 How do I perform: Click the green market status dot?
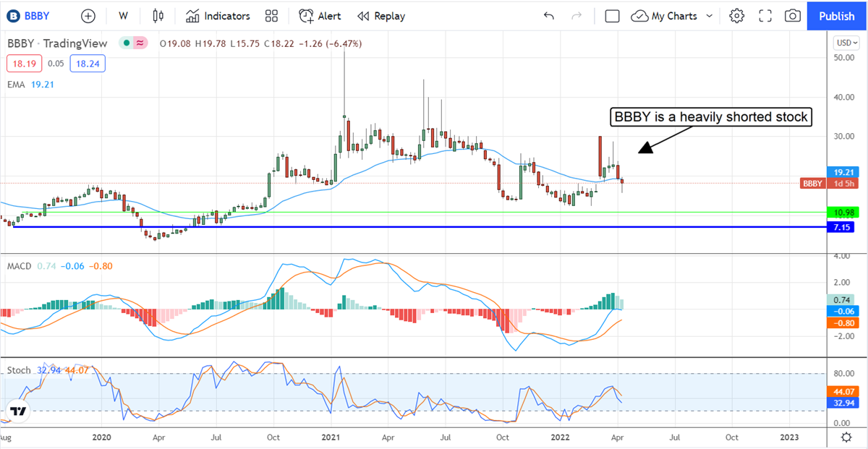click(125, 43)
